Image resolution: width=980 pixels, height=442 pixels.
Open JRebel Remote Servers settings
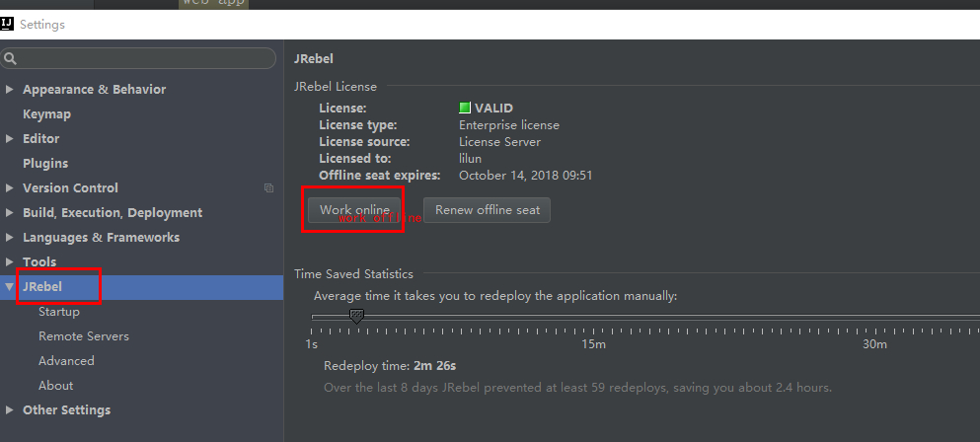(84, 336)
